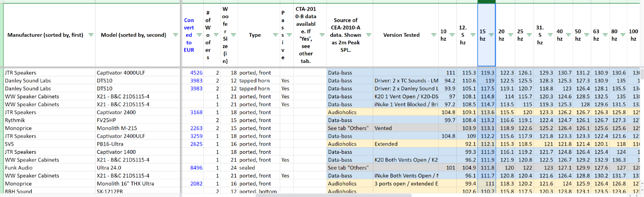This screenshot has height=197, width=644.
Task: Click the 20 hz column filter icon
Action: [x=510, y=35]
